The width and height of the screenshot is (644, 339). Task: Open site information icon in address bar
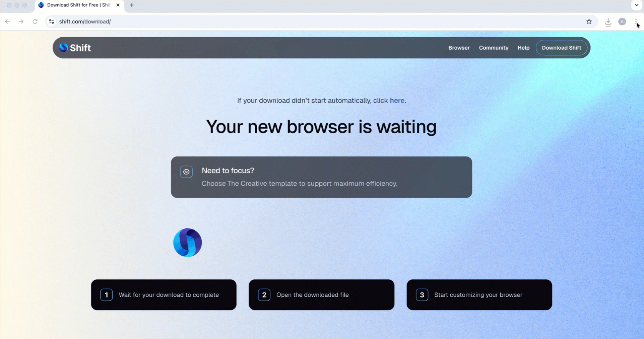tap(51, 22)
